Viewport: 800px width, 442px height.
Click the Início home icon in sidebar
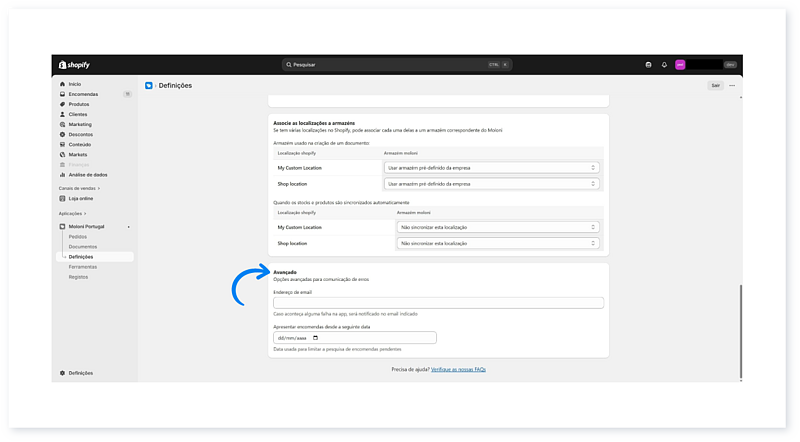coord(62,84)
